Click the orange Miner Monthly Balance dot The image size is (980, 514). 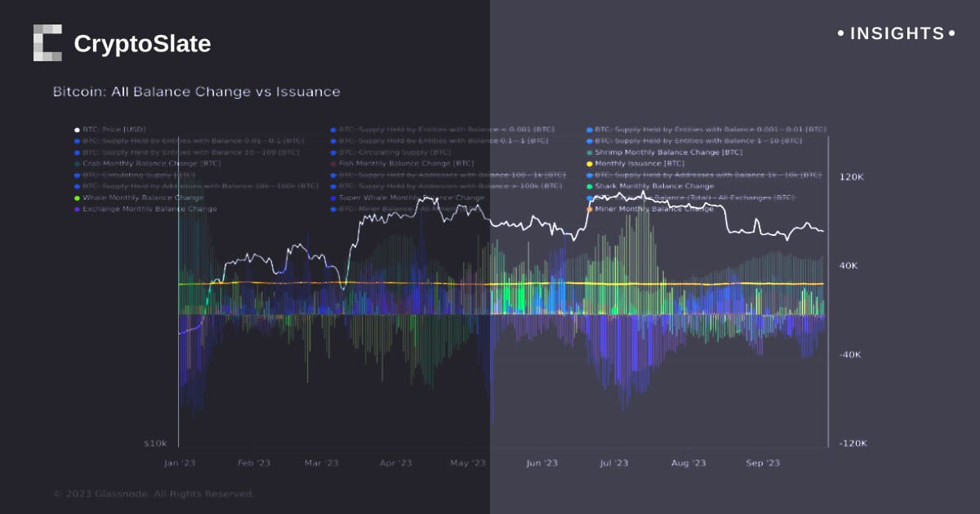[x=589, y=210]
